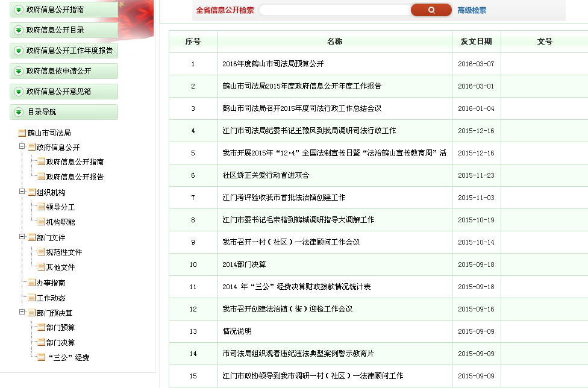Viewport: 588px width, 388px height.
Task: Click folder icon beside 鹤山市司法局
Action: pos(22,133)
